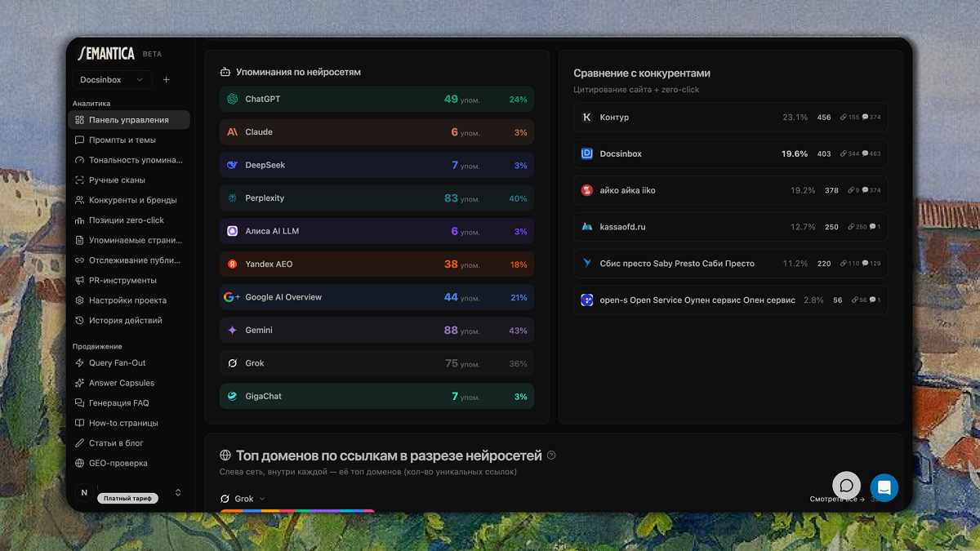Open Панель управления in the sidebar

click(x=129, y=120)
